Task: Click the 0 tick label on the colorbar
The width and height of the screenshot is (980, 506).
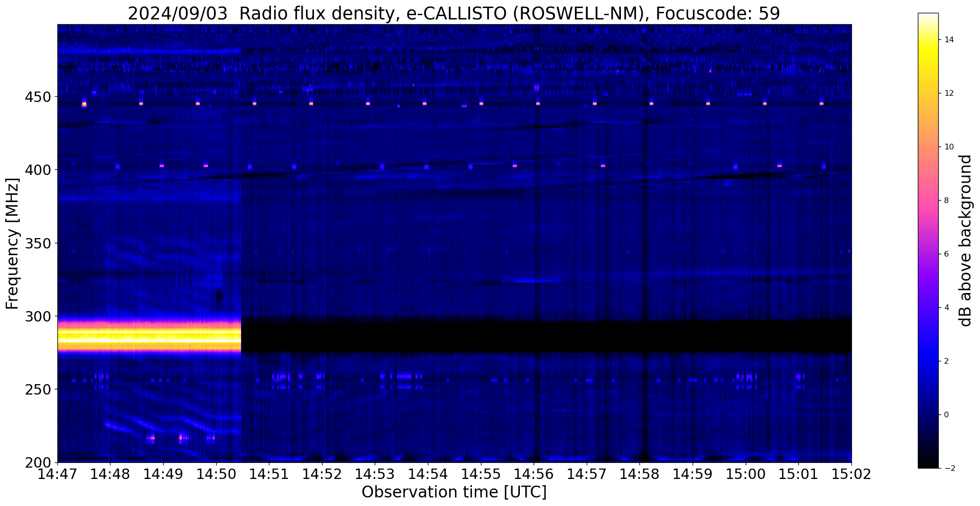Action: [946, 415]
